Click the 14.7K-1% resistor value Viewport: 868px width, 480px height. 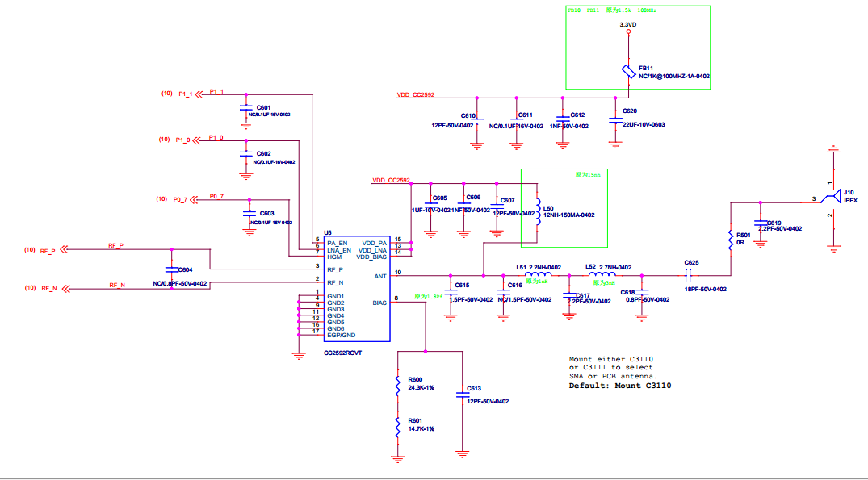tap(421, 429)
